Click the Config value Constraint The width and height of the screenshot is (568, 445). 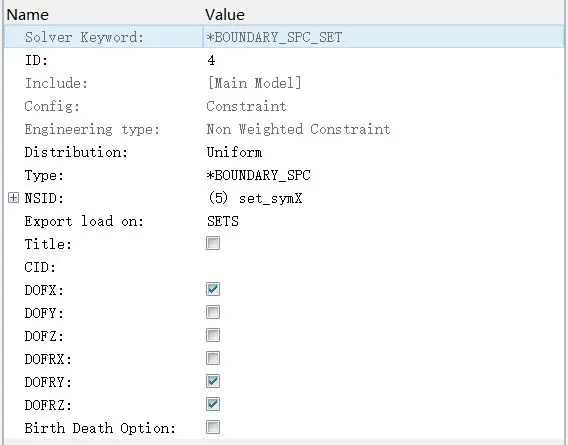click(x=246, y=106)
